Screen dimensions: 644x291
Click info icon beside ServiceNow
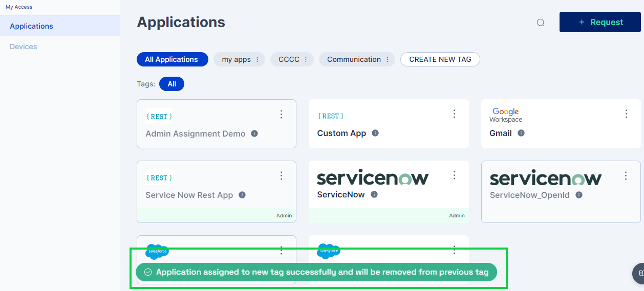point(374,194)
